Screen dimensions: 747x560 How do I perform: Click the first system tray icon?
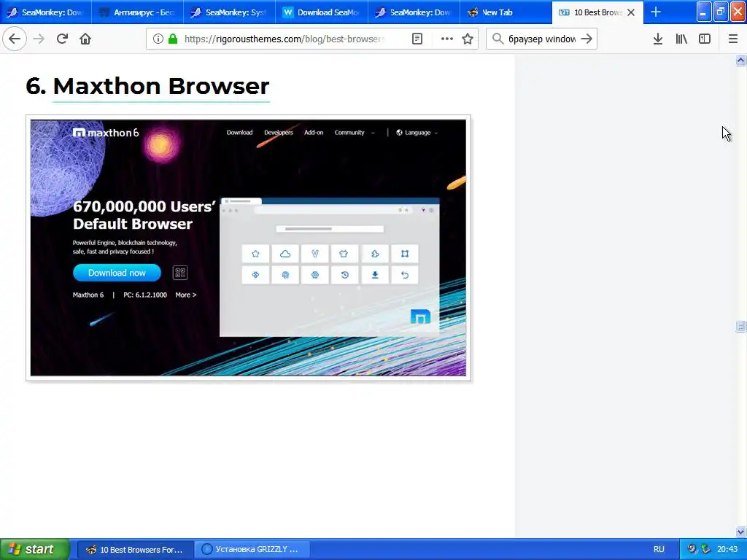click(x=692, y=549)
